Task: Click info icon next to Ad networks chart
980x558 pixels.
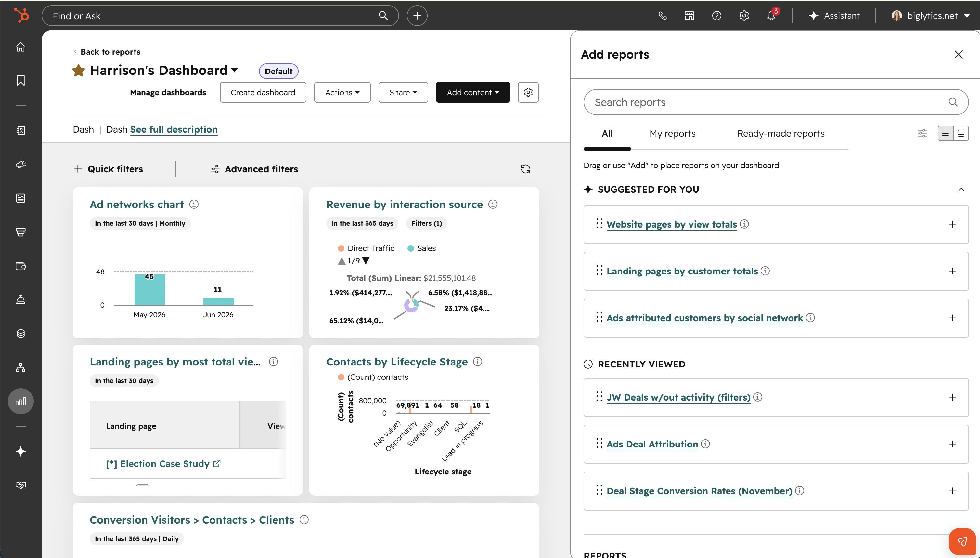Action: 194,204
